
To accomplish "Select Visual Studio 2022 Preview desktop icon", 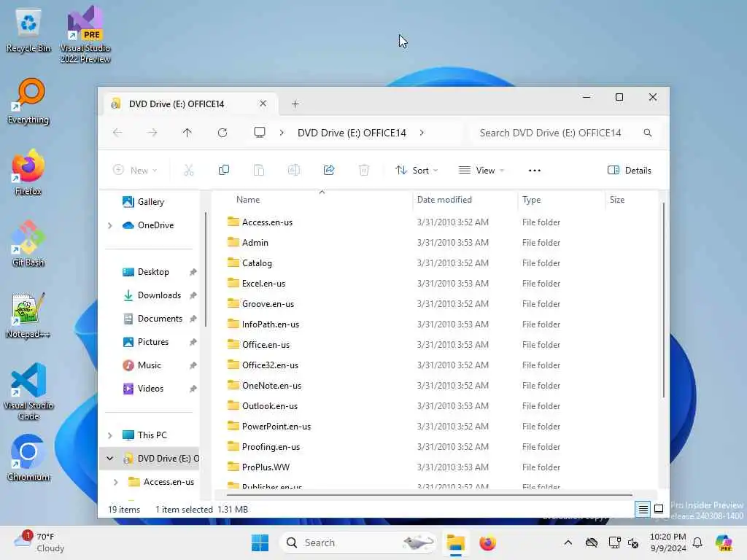I will tap(85, 34).
